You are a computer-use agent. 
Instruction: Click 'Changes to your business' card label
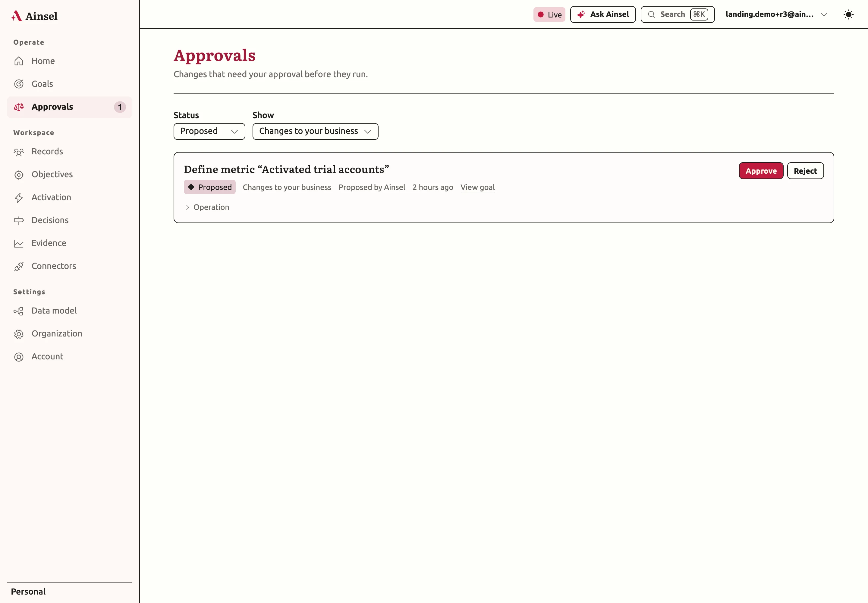tap(287, 188)
